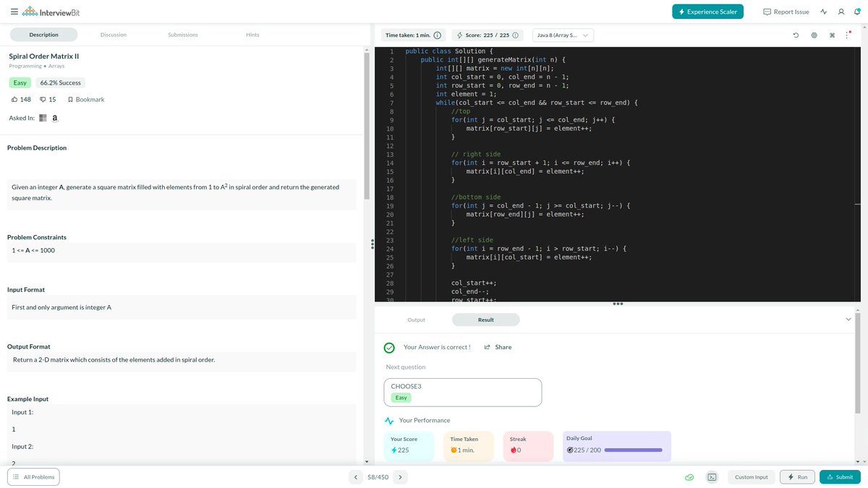Click the 58/450 problem counter
Screen dimensions: 868x488
378,477
